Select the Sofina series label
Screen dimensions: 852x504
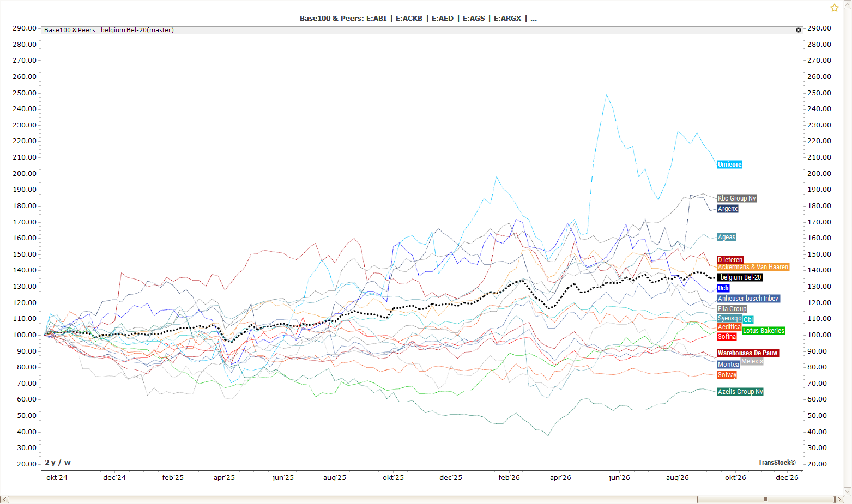[727, 337]
